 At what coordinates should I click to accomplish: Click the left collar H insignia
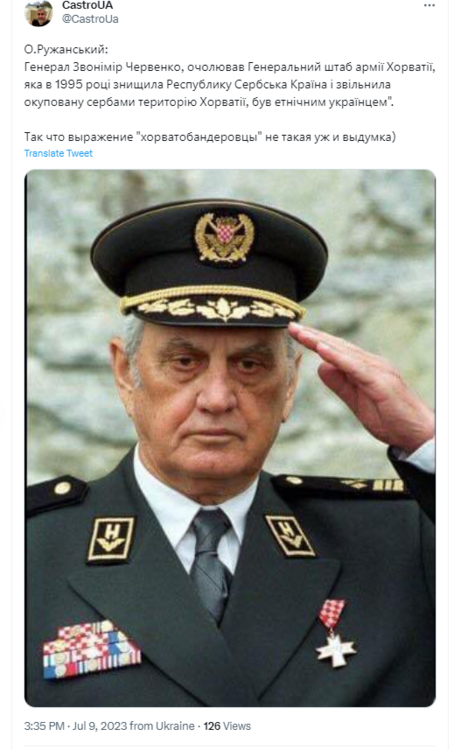pyautogui.click(x=111, y=539)
